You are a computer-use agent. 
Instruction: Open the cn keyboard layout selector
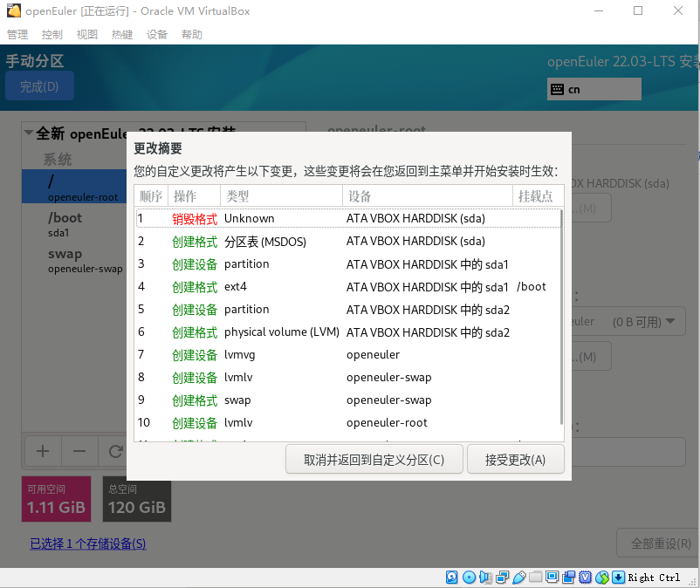click(x=594, y=88)
